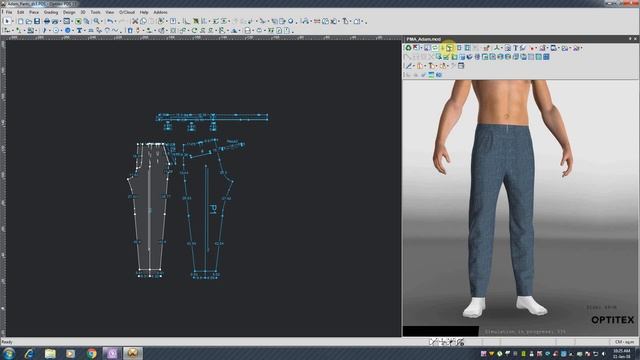Activate the Zoom magnifier tool

click(x=96, y=21)
